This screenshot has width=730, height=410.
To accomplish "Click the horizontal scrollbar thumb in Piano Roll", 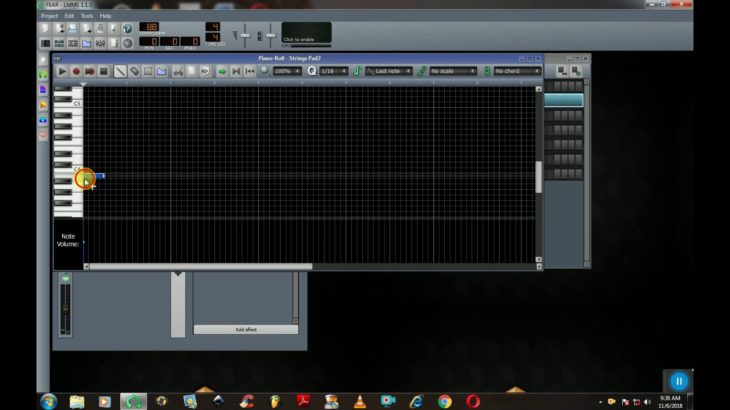I will point(201,267).
